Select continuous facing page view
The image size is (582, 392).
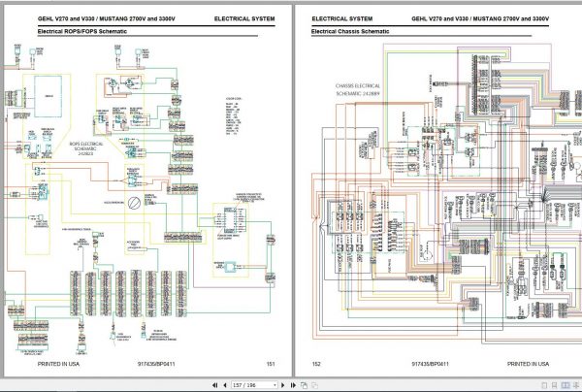coord(576,385)
